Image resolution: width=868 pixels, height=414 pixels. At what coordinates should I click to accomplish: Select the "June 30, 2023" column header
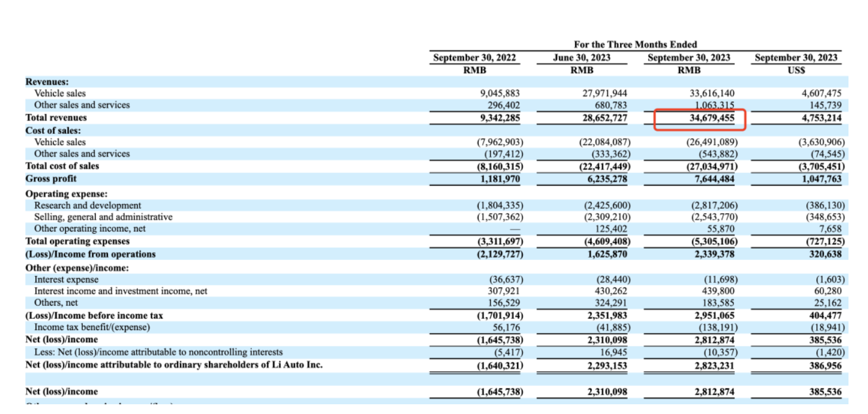[x=582, y=58]
